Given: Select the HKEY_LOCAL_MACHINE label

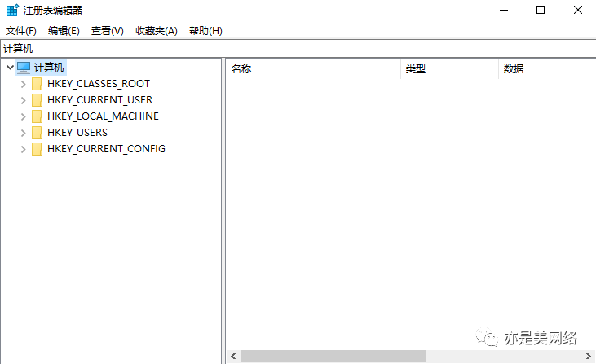Looking at the screenshot, I should tap(103, 116).
